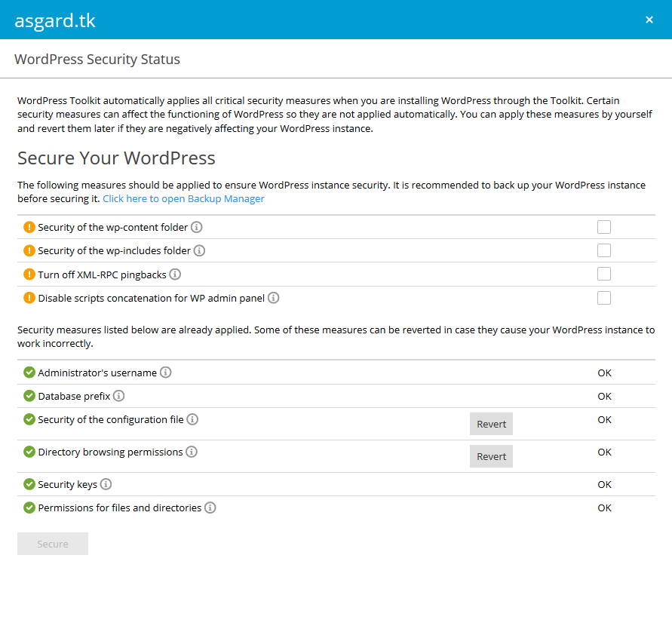Click the Secure button

point(53,544)
